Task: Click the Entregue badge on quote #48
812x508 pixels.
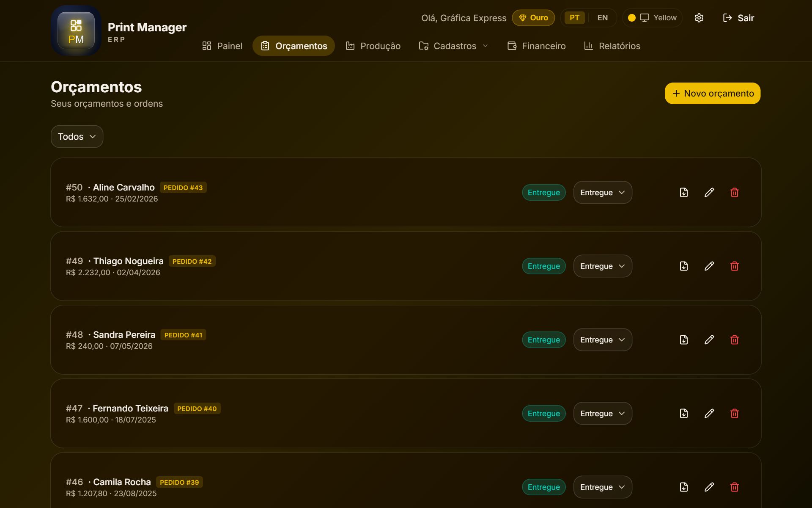Action: (x=544, y=340)
